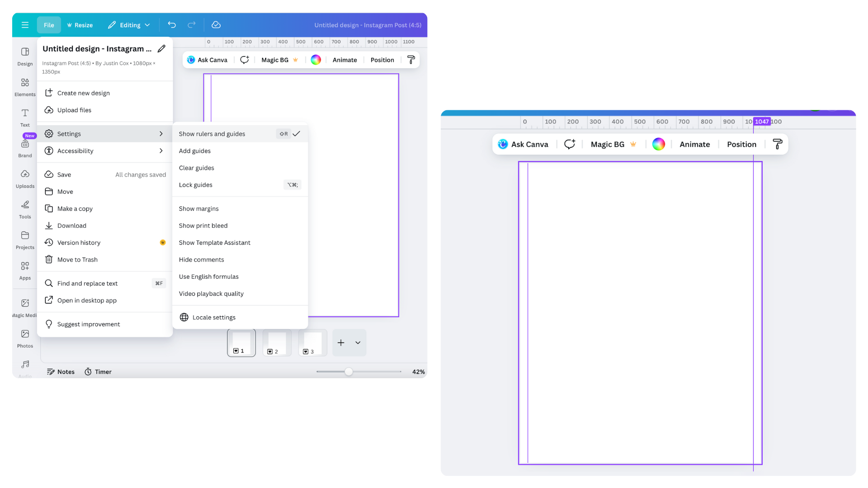The image size is (868, 488).
Task: Open the Uploads sidebar panel
Action: [x=25, y=179]
